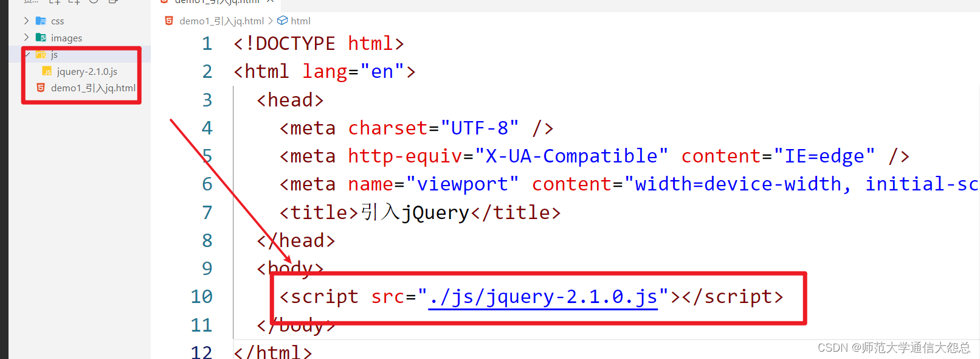Click the js folder icon in Explorer
The height and width of the screenshot is (359, 980).
tap(41, 55)
